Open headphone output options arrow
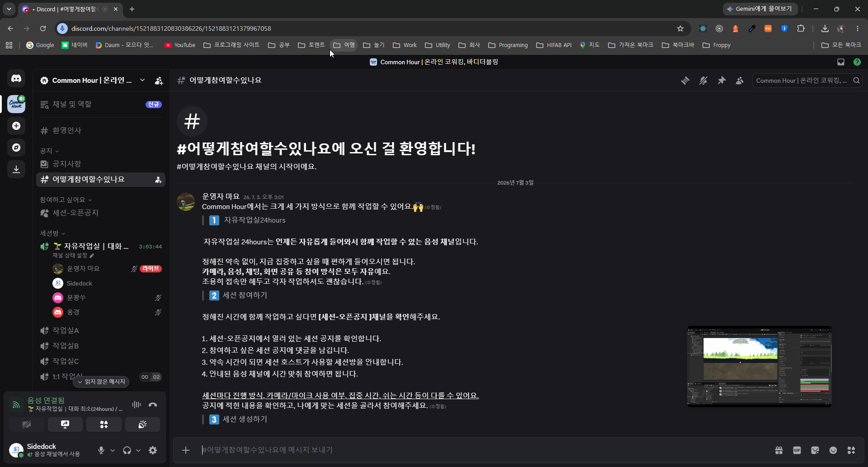This screenshot has height=467, width=868. pyautogui.click(x=138, y=450)
